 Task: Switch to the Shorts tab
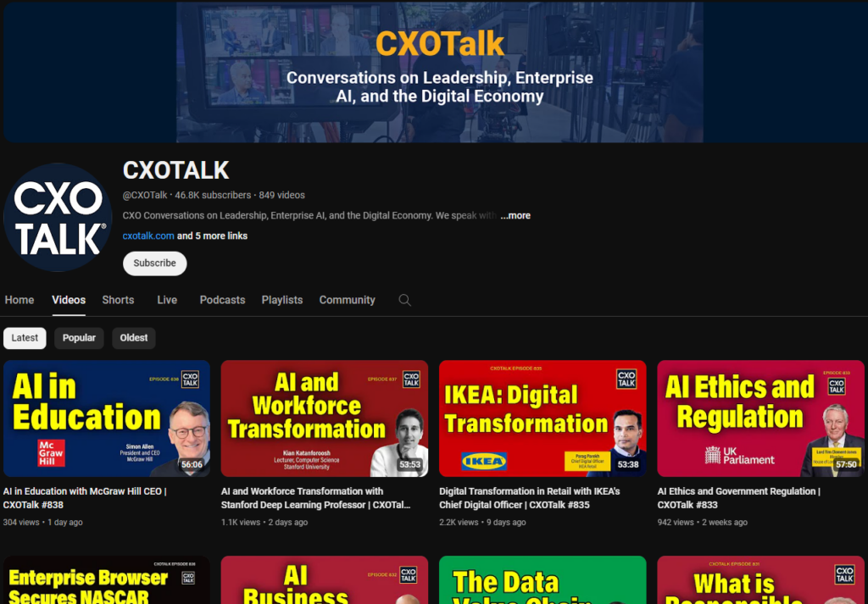coord(118,300)
